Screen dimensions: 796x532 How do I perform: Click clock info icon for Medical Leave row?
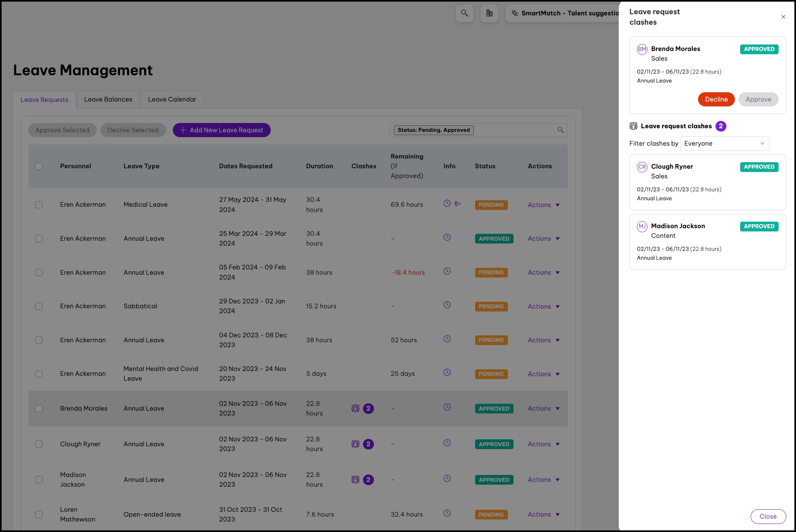[x=447, y=203]
